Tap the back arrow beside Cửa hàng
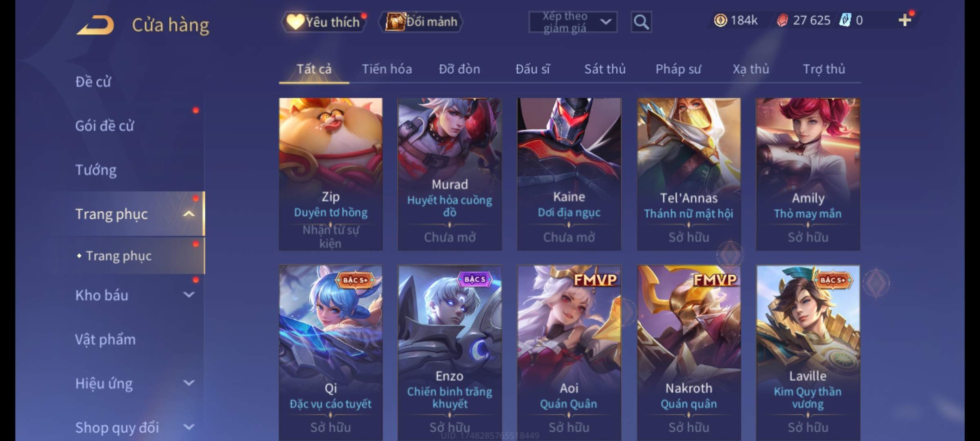The image size is (980, 441). point(95,25)
